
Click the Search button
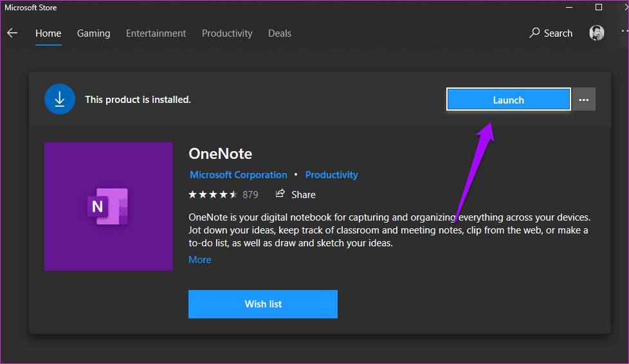point(551,33)
